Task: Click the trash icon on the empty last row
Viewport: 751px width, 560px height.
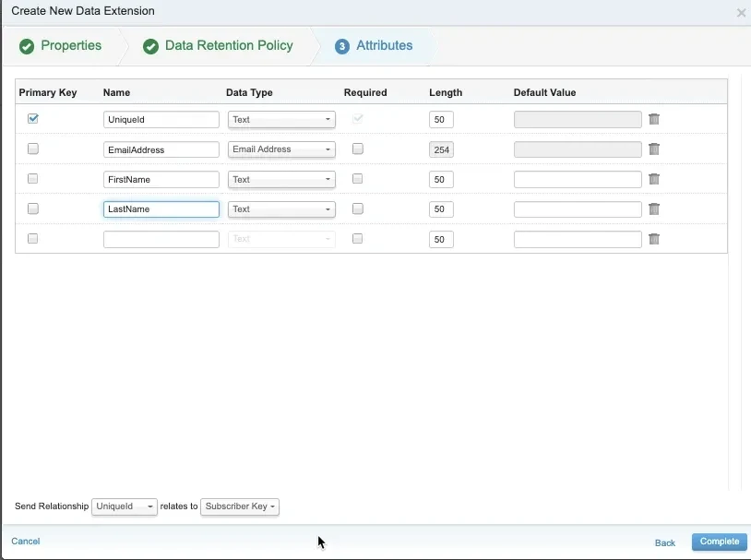Action: 654,239
